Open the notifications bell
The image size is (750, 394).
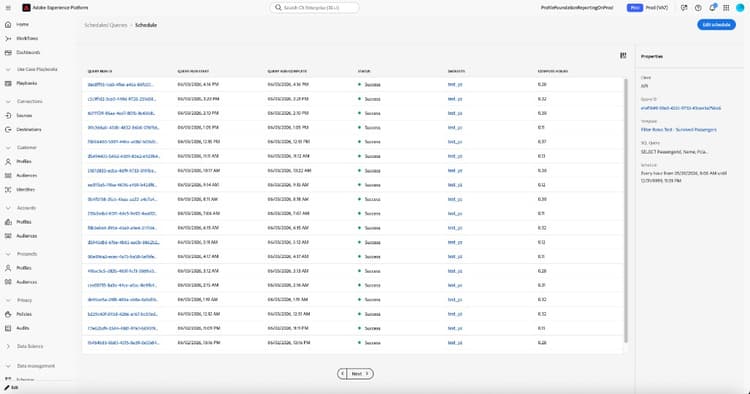coord(712,8)
